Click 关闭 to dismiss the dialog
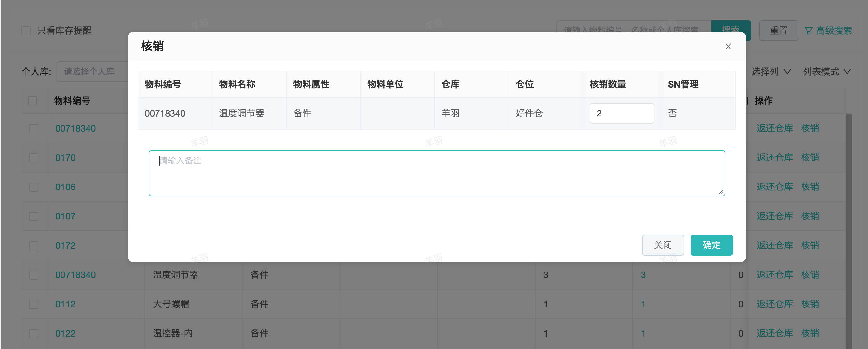The image size is (868, 349). point(663,245)
